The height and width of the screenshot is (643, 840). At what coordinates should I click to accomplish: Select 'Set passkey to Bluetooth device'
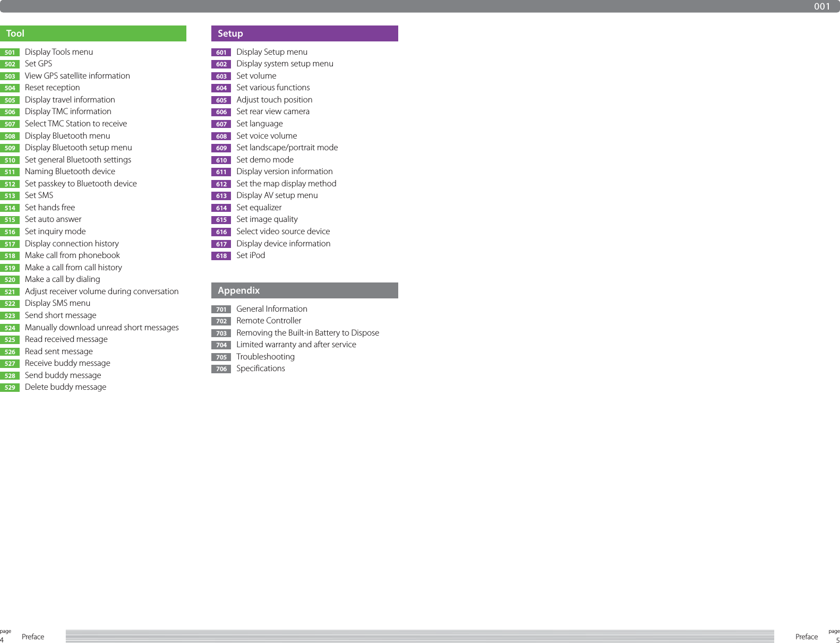click(81, 184)
